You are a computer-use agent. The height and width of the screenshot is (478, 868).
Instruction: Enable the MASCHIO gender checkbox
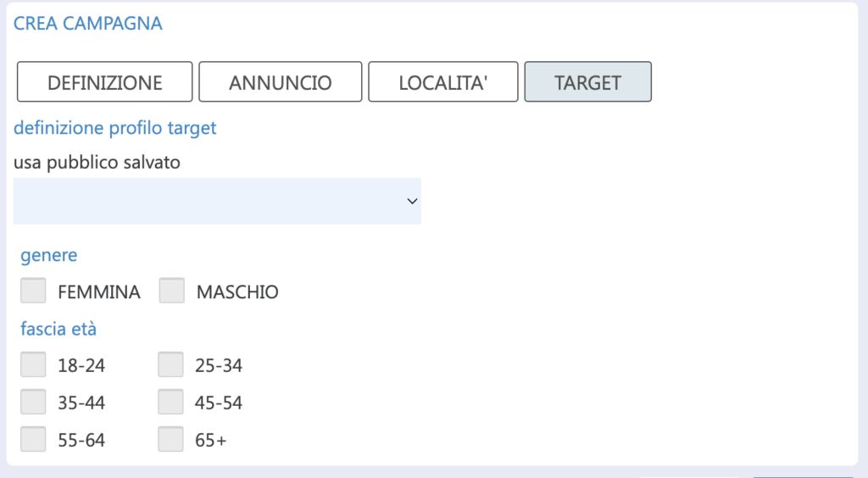click(171, 291)
